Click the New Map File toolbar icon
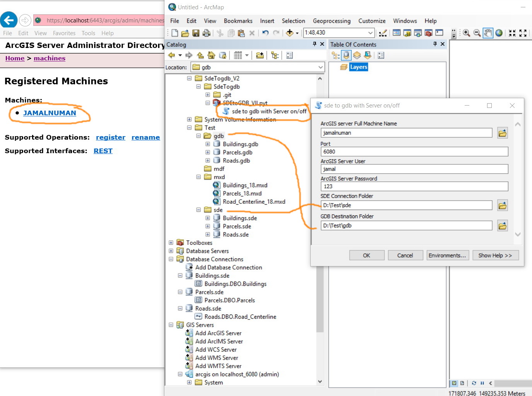 [x=175, y=33]
